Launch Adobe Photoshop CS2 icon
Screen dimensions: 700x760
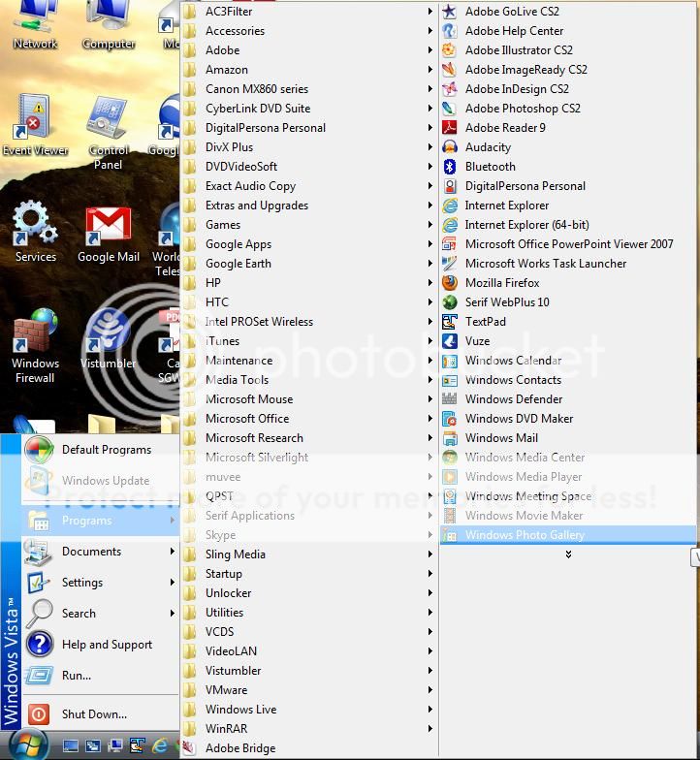[450, 109]
